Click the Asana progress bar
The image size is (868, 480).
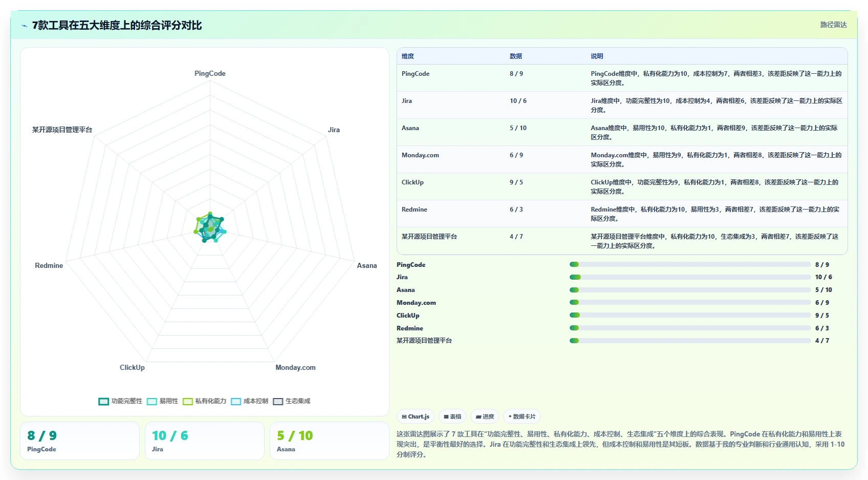pyautogui.click(x=690, y=290)
